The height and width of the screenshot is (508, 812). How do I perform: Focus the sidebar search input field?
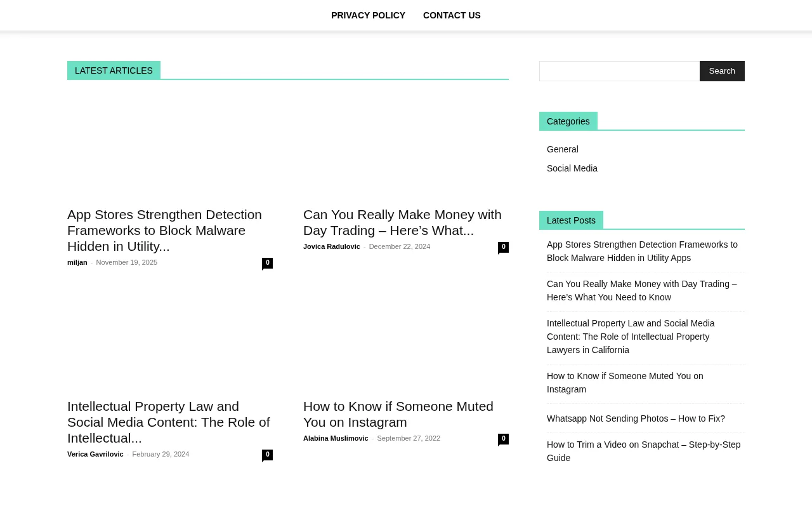click(619, 71)
